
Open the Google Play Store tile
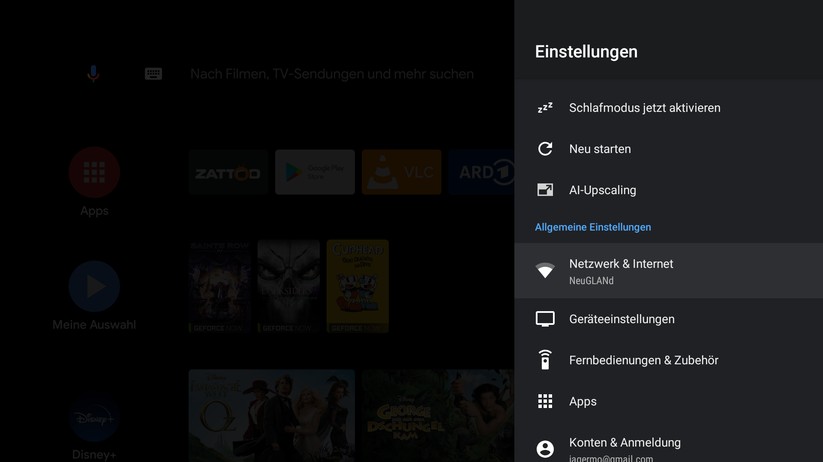coord(315,173)
